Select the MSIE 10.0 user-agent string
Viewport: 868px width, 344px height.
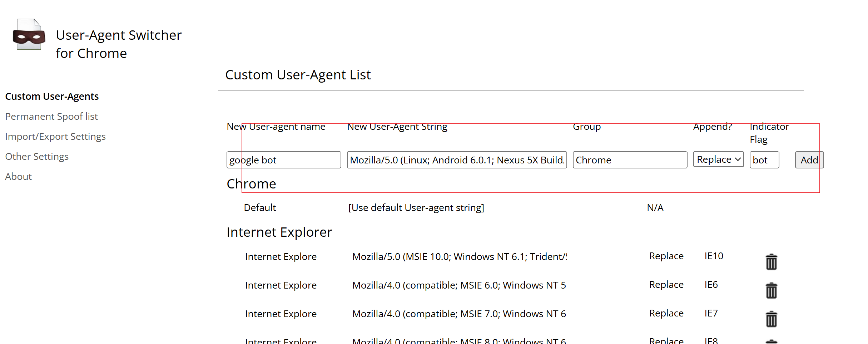[x=460, y=257]
